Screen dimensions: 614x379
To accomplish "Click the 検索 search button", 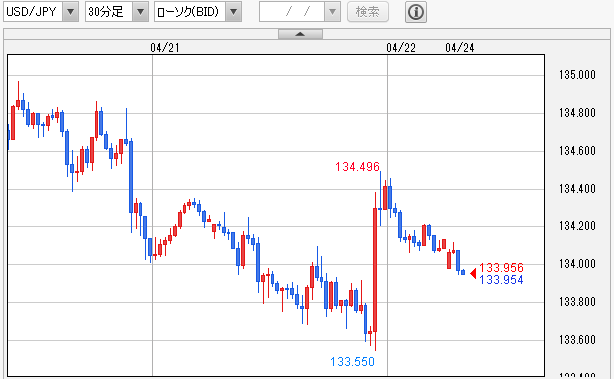I will pyautogui.click(x=368, y=12).
